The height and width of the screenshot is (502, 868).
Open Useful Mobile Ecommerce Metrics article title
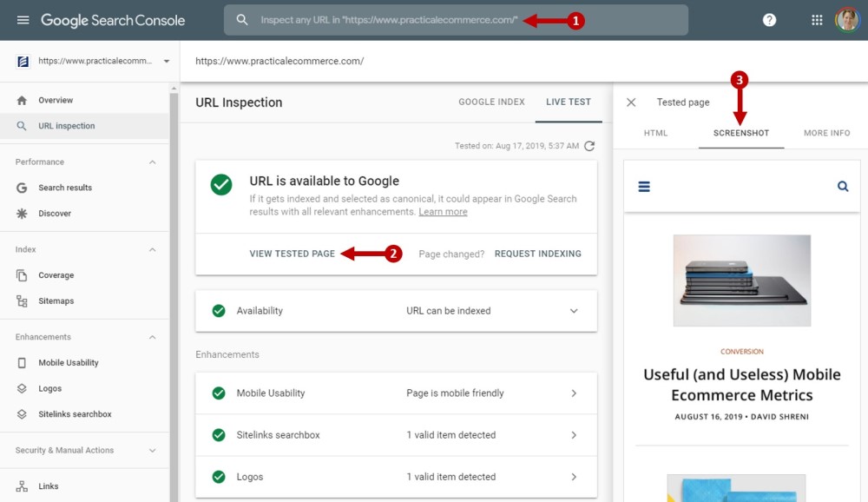pos(742,385)
